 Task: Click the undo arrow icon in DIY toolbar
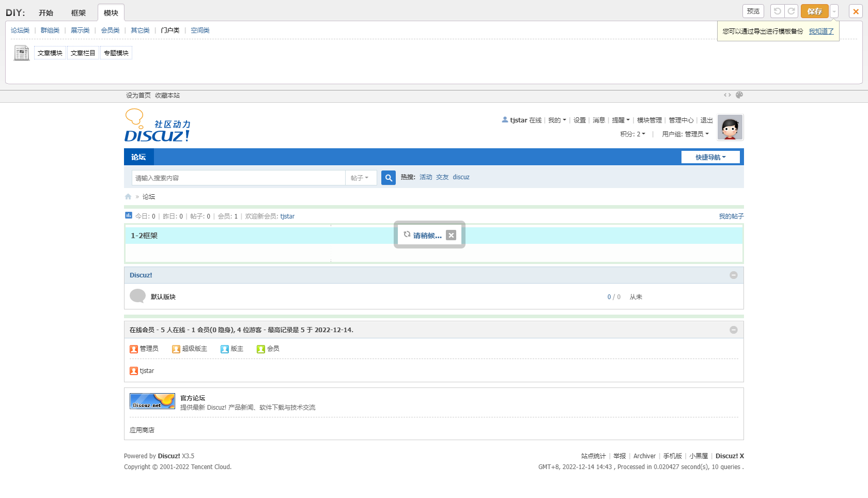[777, 11]
